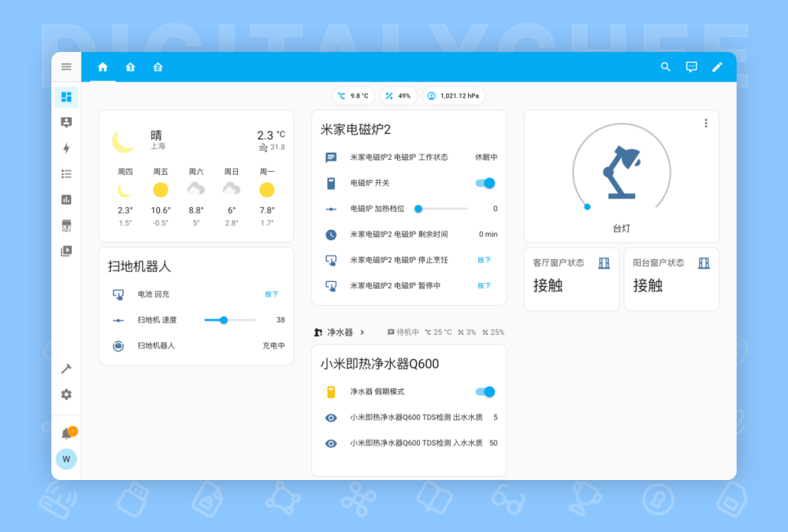Click the 剩余时间 clock icon
The height and width of the screenshot is (532, 788).
pos(331,234)
